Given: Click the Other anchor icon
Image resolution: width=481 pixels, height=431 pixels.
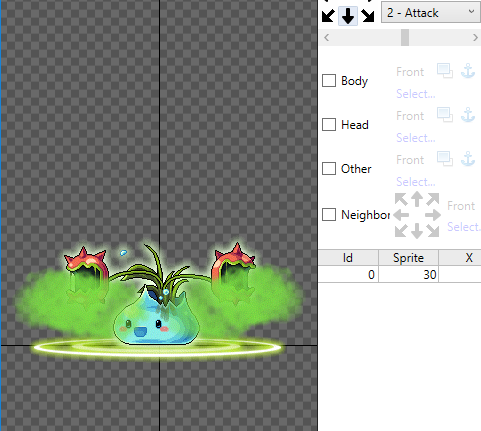Looking at the screenshot, I should coord(468,159).
